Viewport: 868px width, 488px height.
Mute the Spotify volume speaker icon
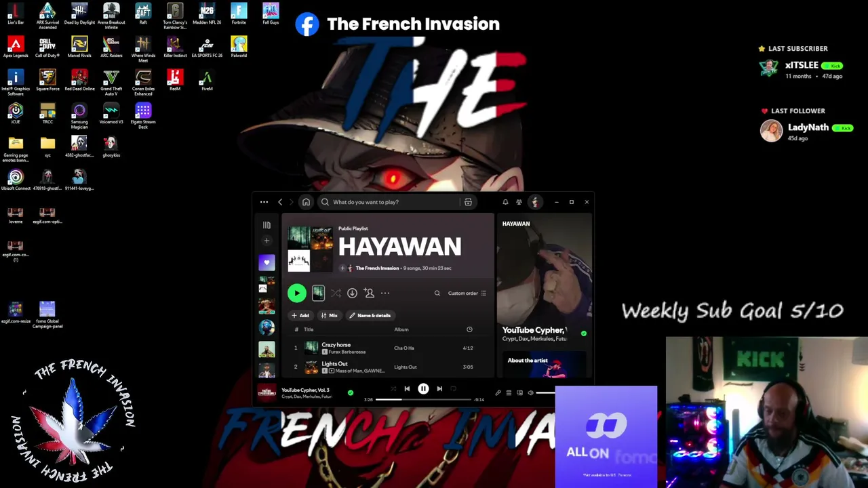[530, 392]
